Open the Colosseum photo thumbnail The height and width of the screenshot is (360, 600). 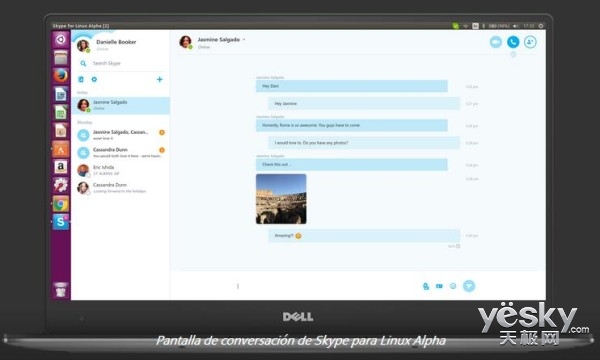(x=281, y=199)
